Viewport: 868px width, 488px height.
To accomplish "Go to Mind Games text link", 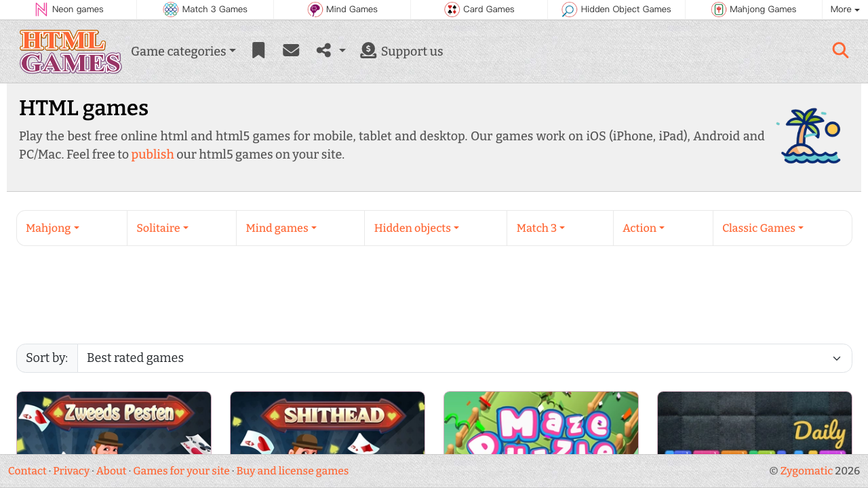I will [x=352, y=9].
